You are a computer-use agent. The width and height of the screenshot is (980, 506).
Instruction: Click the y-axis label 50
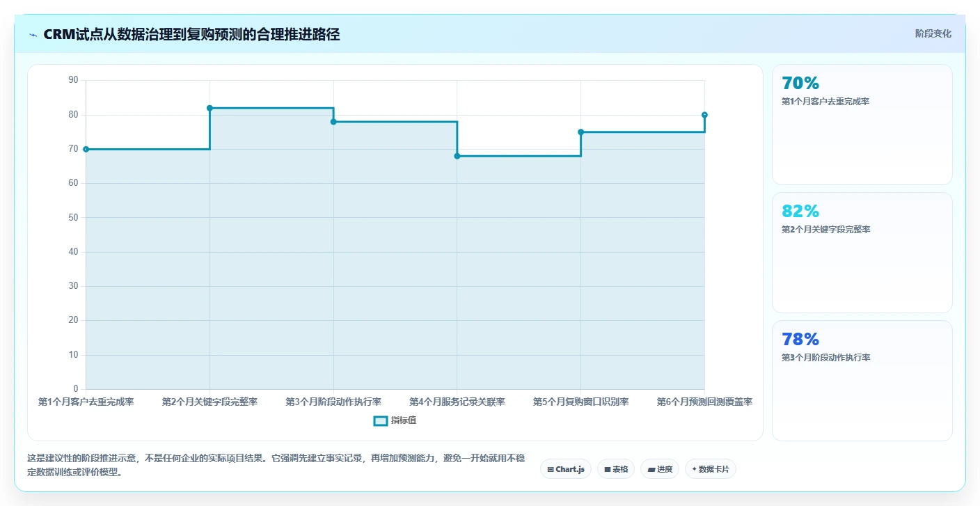[x=73, y=217]
